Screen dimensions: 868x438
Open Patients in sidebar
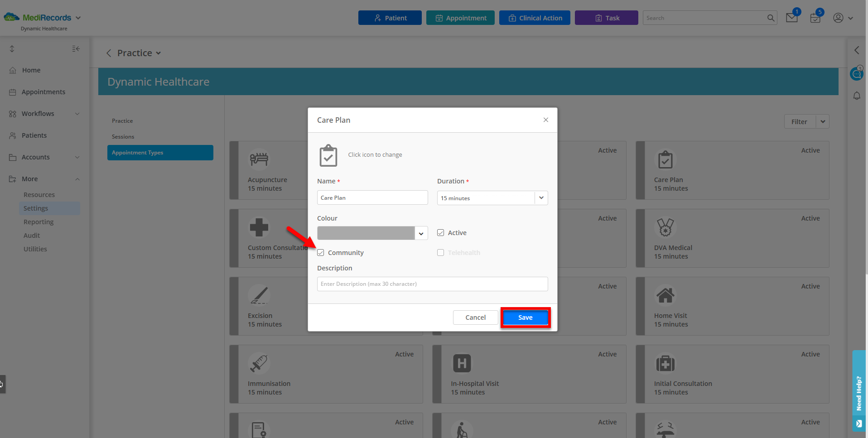(34, 135)
